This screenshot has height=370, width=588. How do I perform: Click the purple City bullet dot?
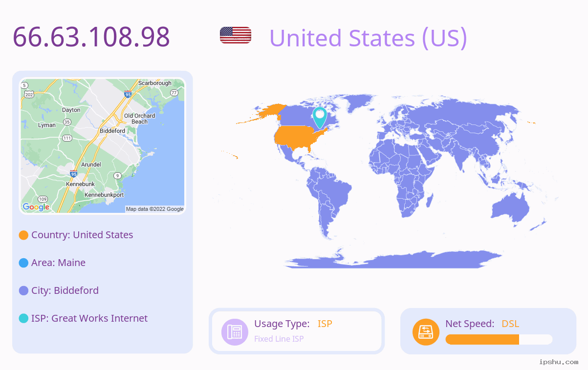[x=23, y=291]
